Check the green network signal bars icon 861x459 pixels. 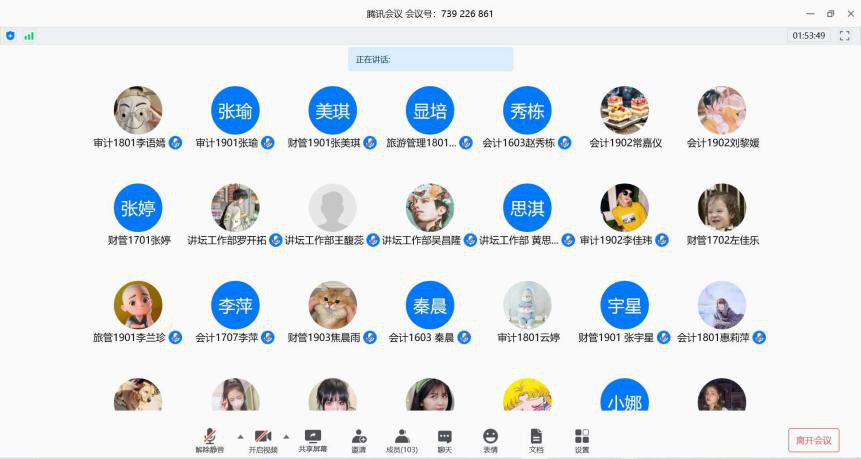[29, 36]
